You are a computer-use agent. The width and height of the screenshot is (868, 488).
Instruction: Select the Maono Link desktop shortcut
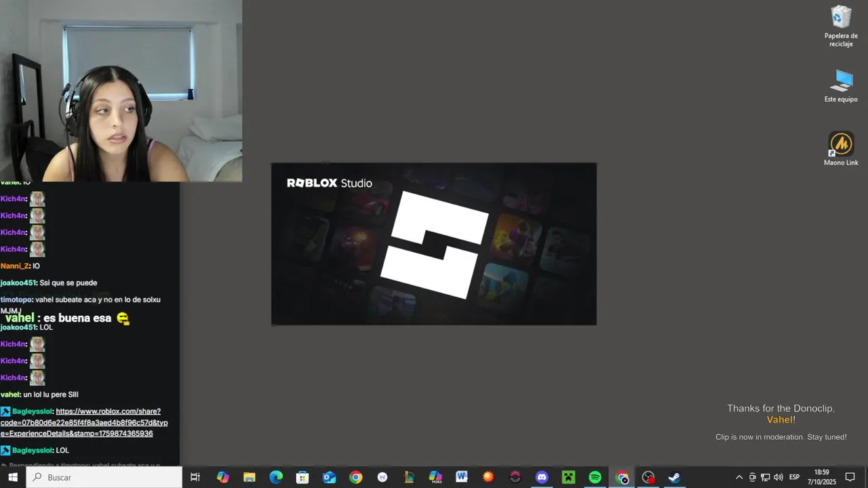[841, 149]
